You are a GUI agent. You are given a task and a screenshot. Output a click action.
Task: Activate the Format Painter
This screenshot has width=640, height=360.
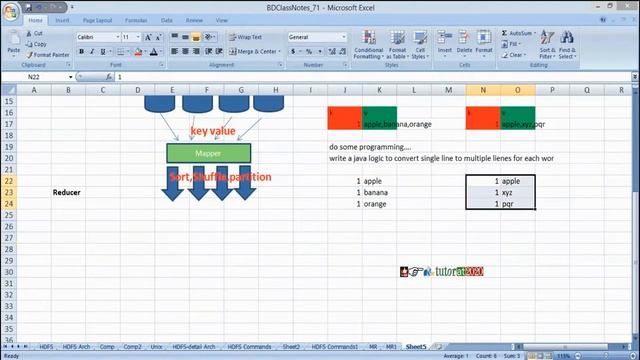(47, 55)
